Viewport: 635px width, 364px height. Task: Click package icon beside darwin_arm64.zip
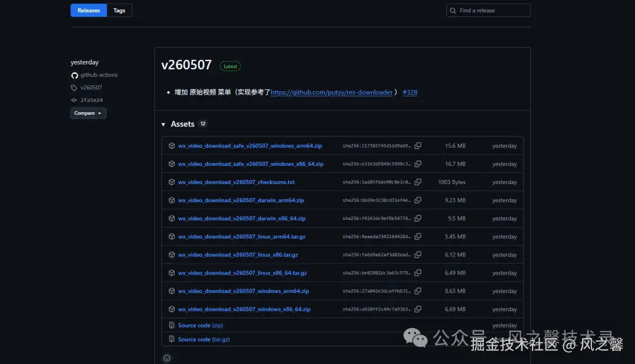(x=172, y=200)
